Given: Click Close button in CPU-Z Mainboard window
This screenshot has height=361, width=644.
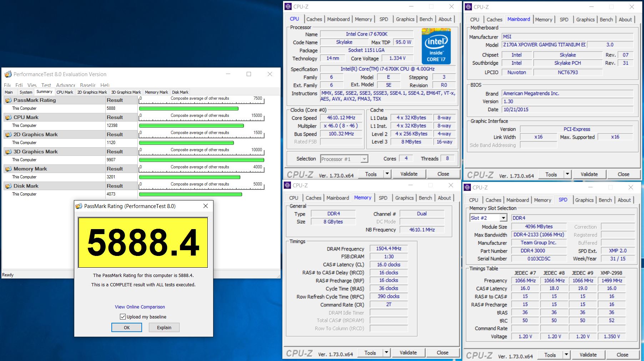Looking at the screenshot, I should (623, 174).
